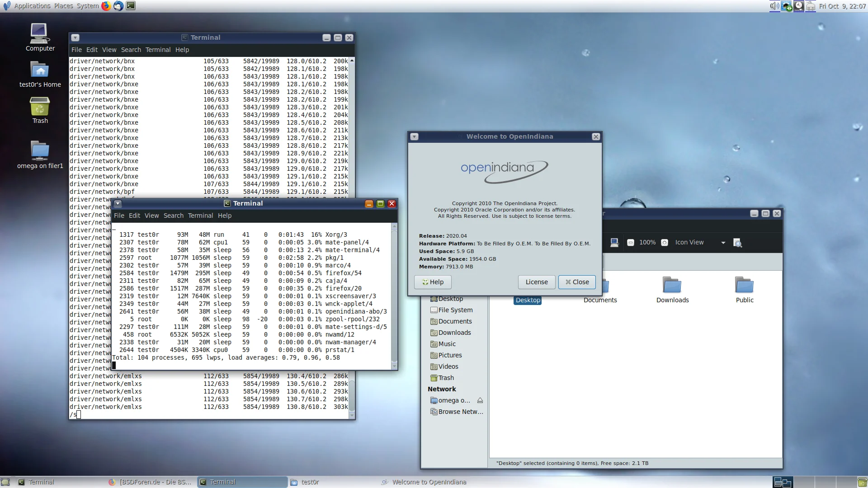Open window menu arrow of front Terminal

point(118,204)
